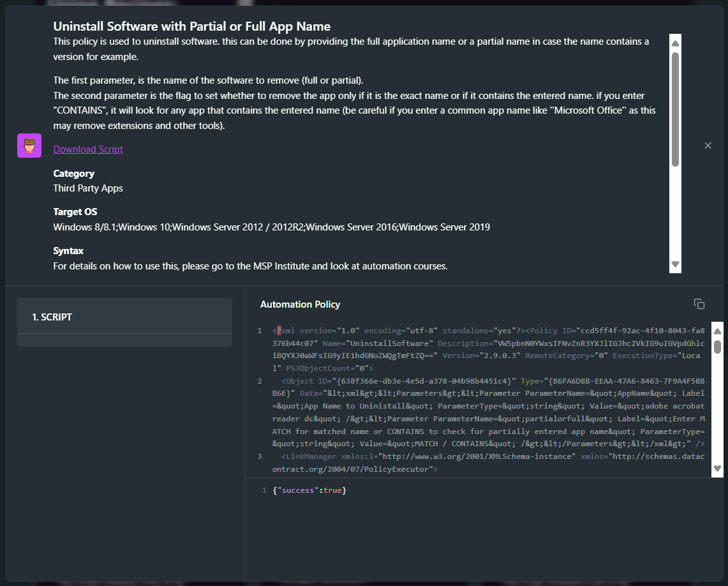Click the title 'Uninstall Software with Partial or Full App Name'

pos(192,26)
